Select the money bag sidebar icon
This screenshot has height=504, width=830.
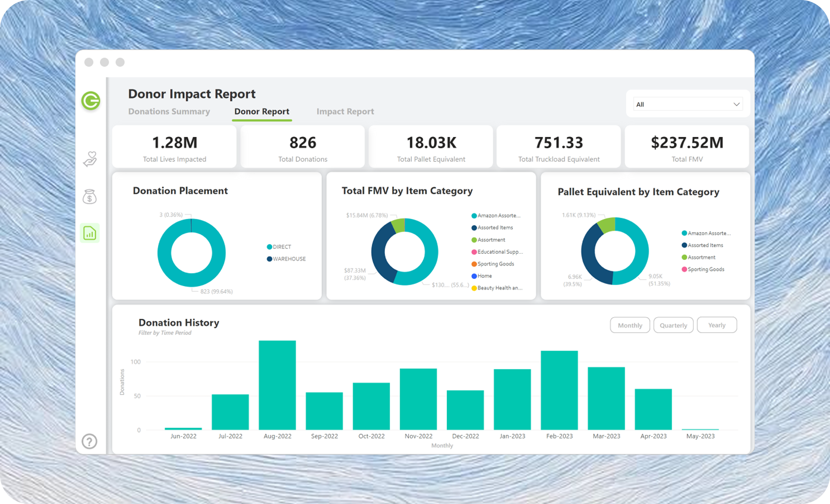90,196
